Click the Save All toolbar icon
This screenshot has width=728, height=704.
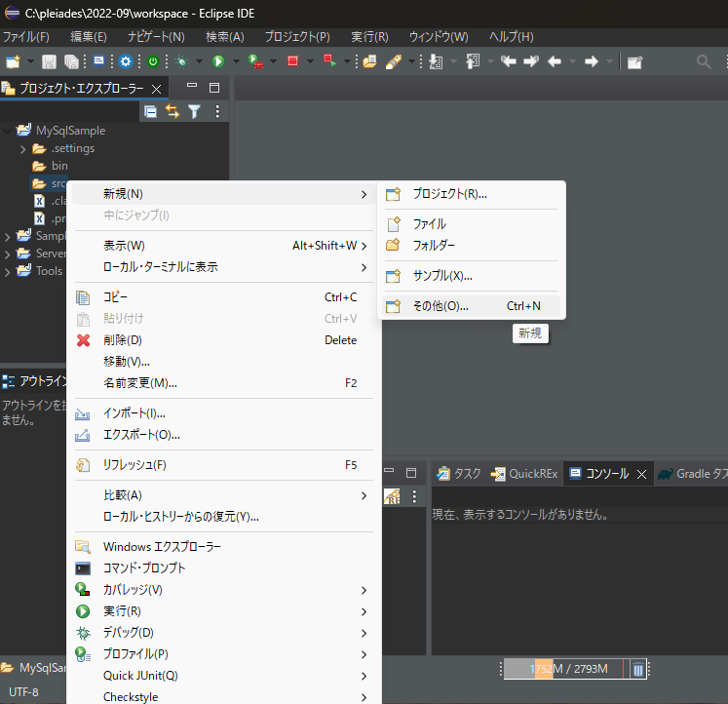71,61
